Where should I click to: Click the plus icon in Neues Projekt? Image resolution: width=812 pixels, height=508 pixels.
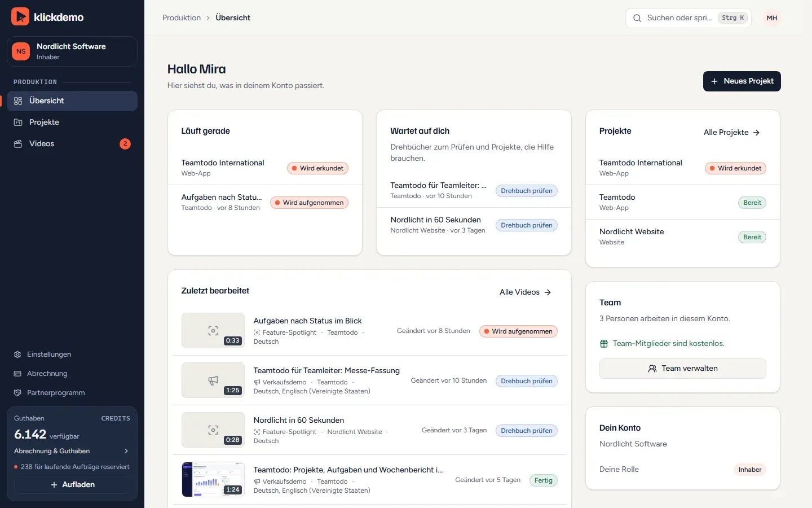714,81
